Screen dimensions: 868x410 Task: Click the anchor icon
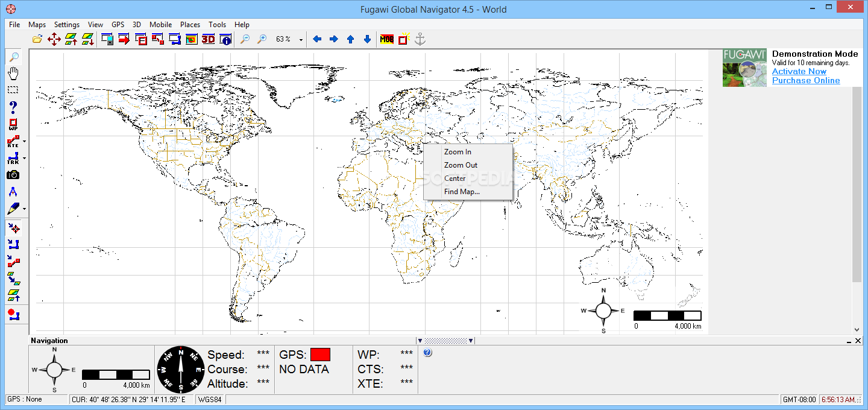click(420, 39)
